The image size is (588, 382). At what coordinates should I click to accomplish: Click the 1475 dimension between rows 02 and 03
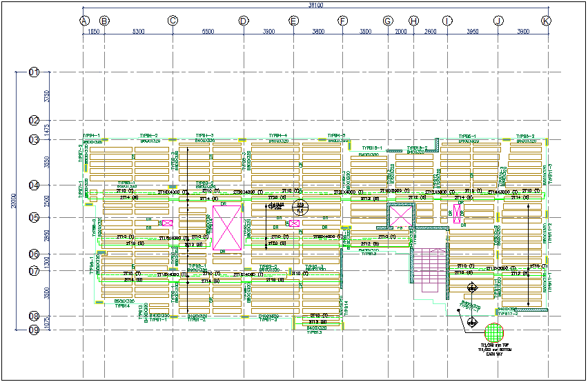[x=47, y=130]
